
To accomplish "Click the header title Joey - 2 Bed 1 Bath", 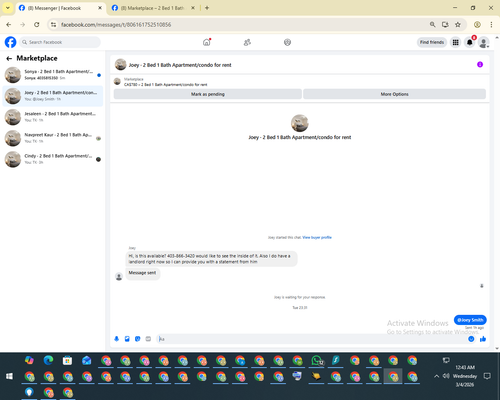I will click(x=180, y=65).
